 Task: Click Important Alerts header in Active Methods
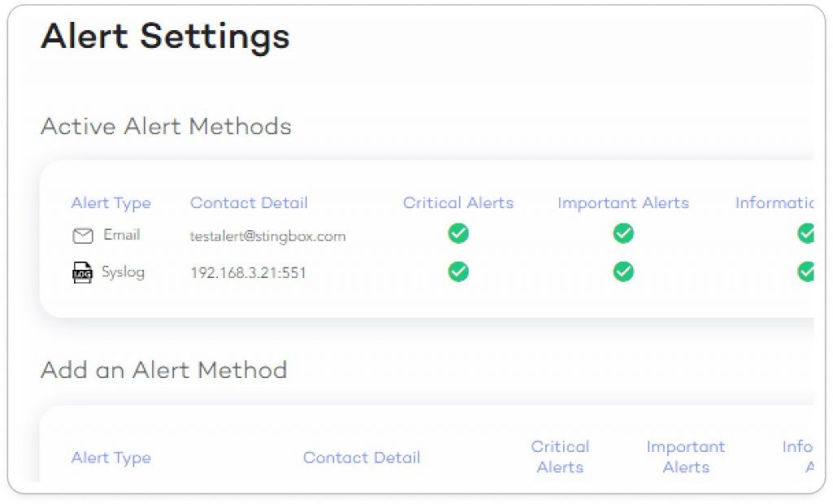[623, 203]
